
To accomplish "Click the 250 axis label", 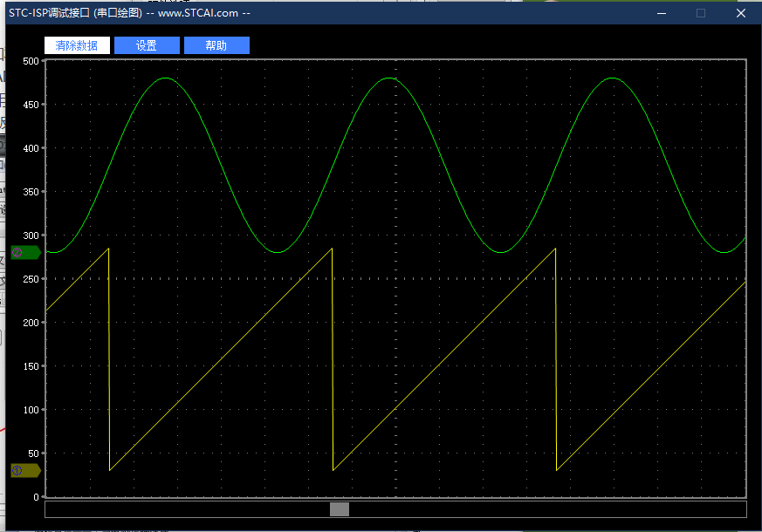I will [31, 279].
